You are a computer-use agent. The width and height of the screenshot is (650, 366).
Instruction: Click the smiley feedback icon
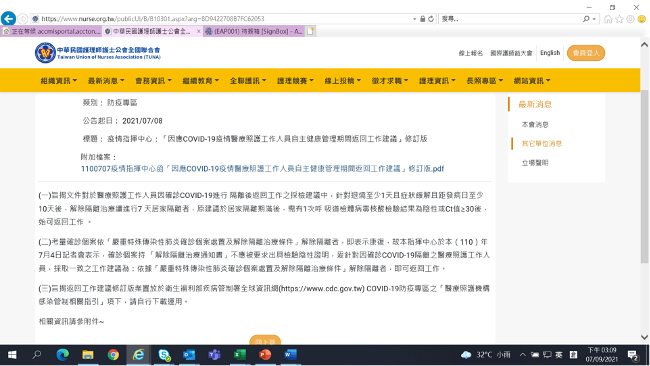coord(642,19)
